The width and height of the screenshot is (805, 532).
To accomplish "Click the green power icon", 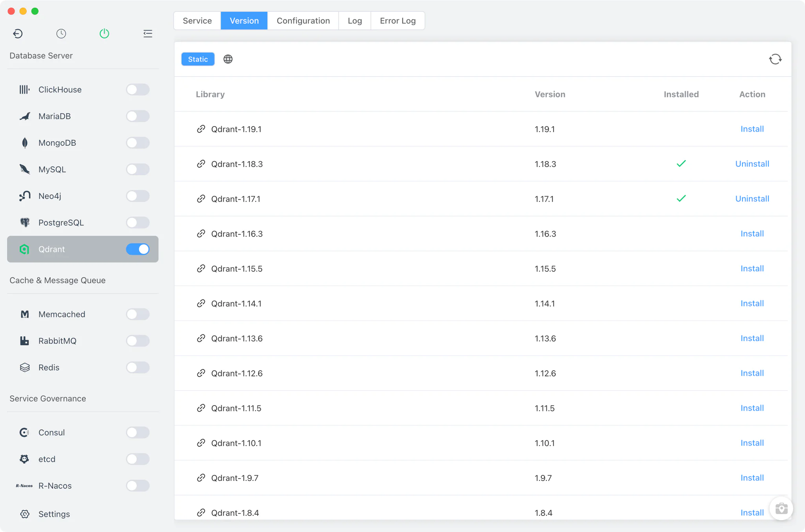I will 104,34.
